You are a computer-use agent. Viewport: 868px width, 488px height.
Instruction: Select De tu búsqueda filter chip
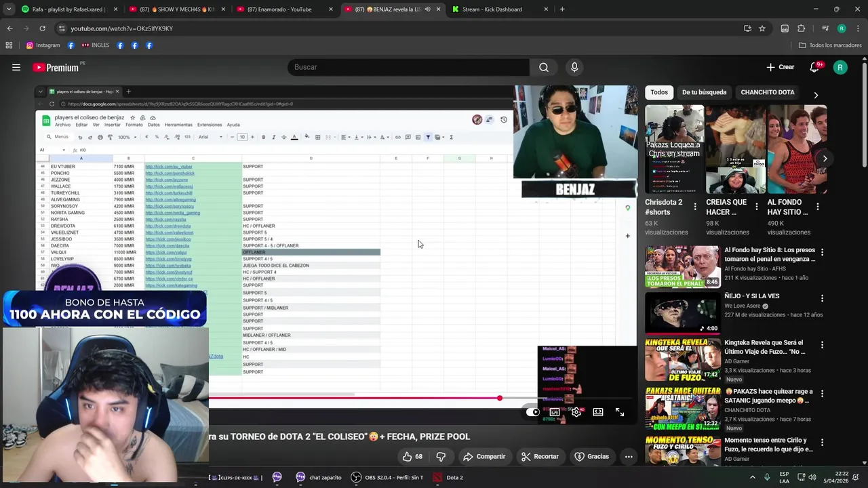click(x=704, y=92)
